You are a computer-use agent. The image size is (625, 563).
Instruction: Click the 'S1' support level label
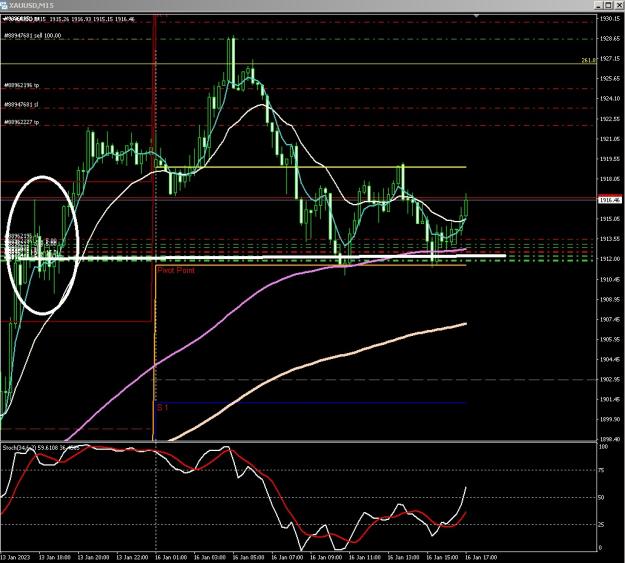pyautogui.click(x=162, y=407)
